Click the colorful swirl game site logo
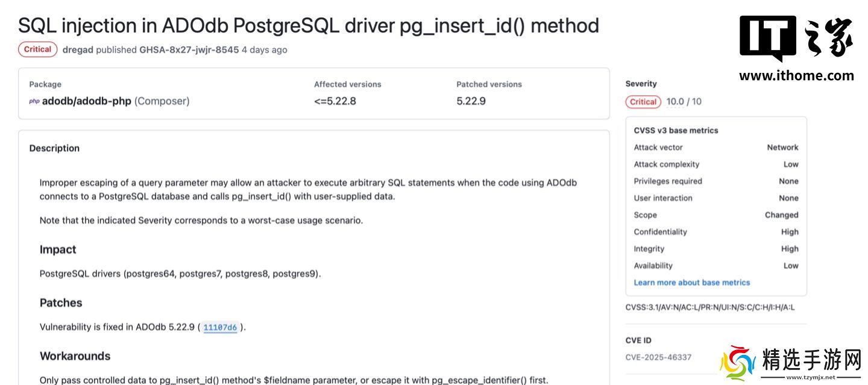Viewport: 868px width, 385px height. coord(737,363)
